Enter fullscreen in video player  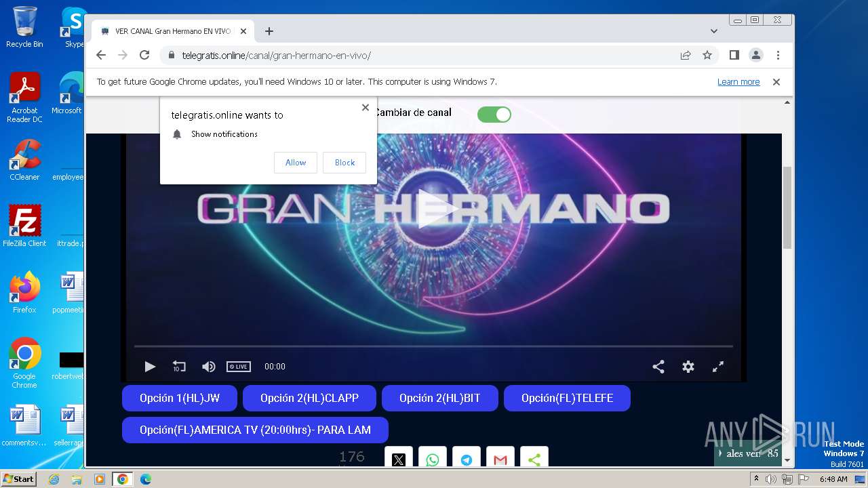(718, 367)
